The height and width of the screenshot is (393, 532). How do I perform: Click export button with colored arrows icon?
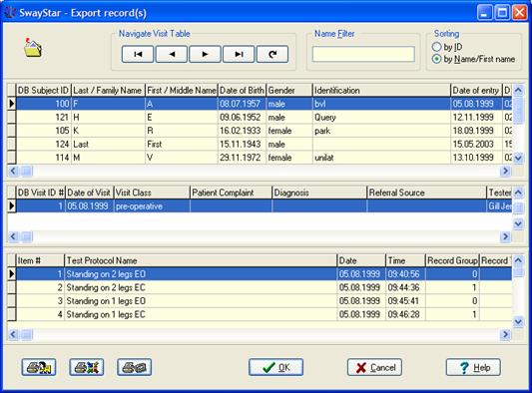pyautogui.click(x=87, y=367)
